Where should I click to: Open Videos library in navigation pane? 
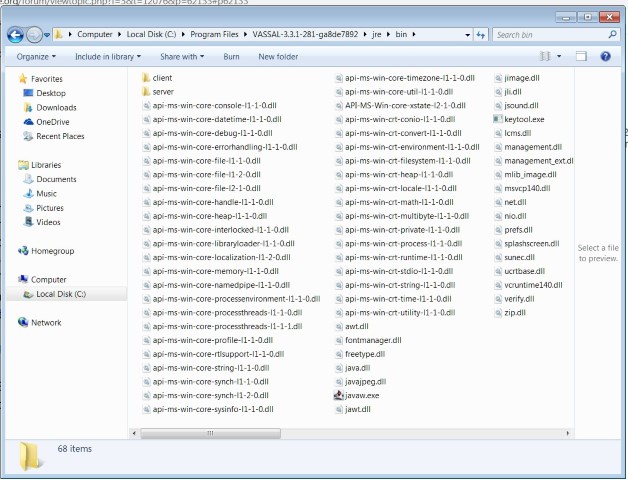[48, 222]
